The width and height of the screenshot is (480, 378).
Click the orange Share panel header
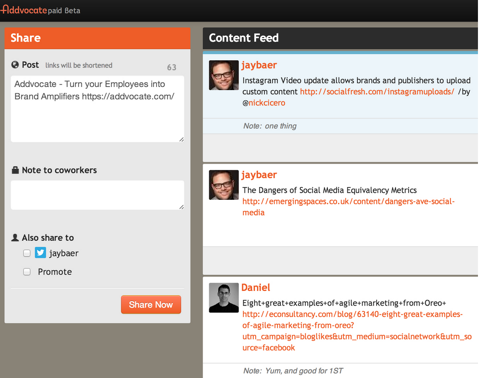97,38
